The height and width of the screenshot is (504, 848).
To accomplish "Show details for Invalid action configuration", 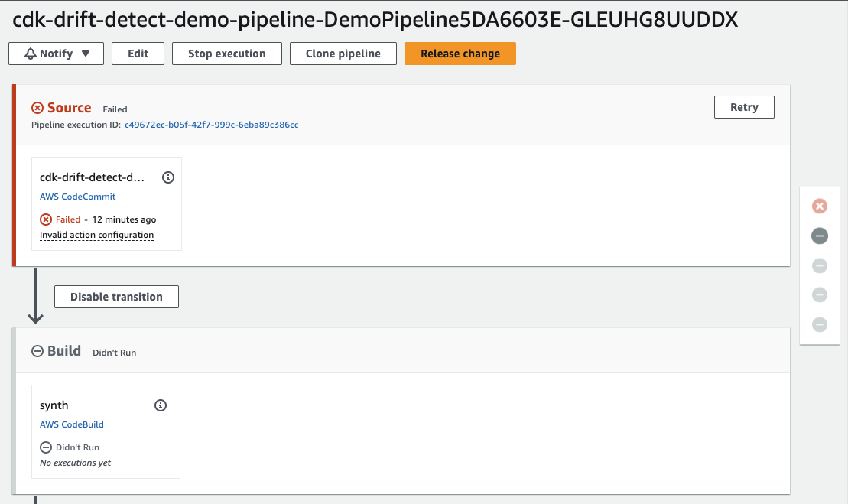I will [x=96, y=235].
